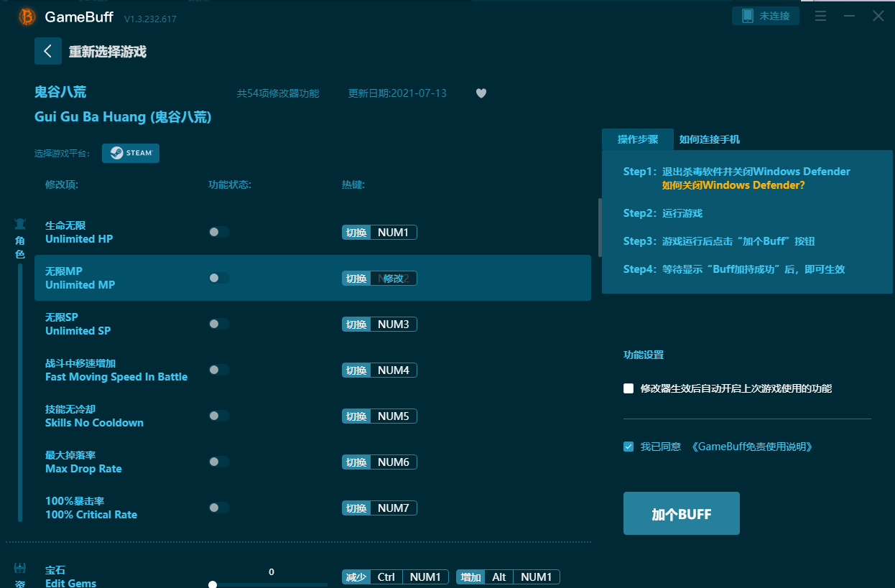
Task: Go back with the arrow button
Action: [x=48, y=51]
